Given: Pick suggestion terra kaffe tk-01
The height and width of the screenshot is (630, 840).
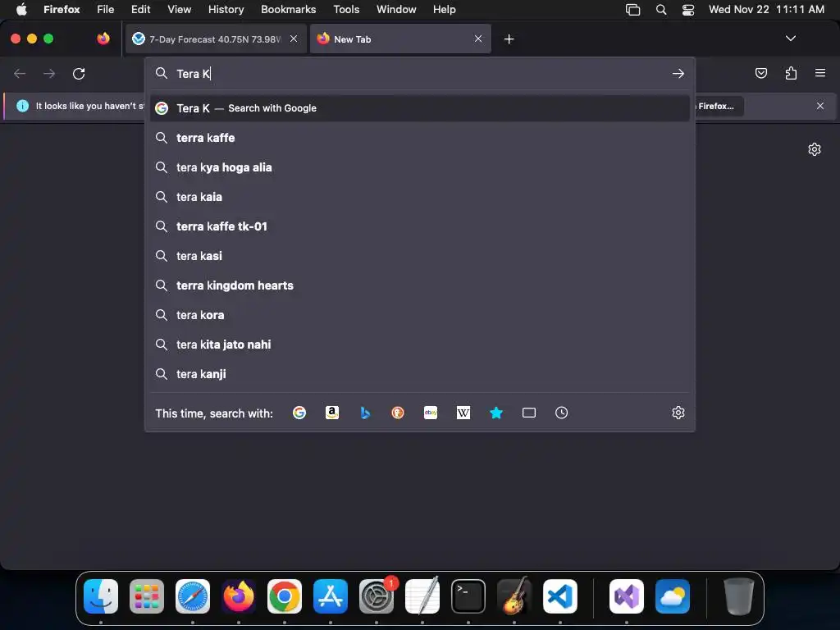Looking at the screenshot, I should (419, 226).
